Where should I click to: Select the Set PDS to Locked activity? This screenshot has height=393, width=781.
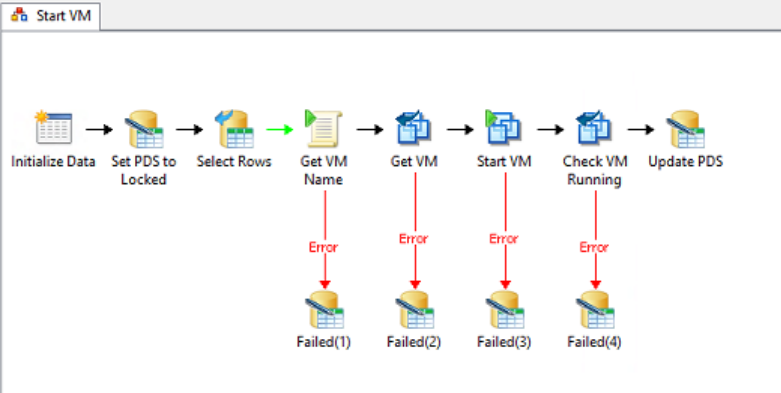click(x=144, y=130)
